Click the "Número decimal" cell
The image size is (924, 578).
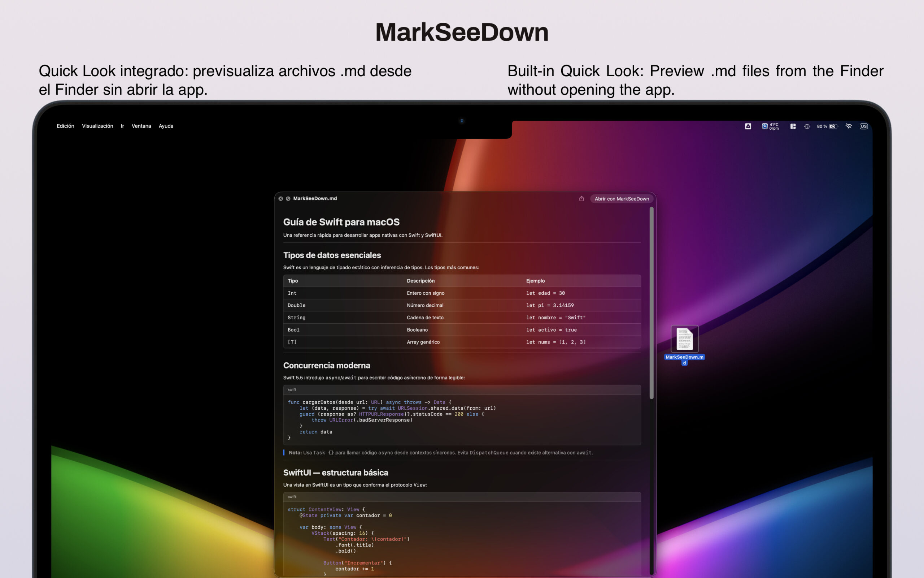(425, 305)
